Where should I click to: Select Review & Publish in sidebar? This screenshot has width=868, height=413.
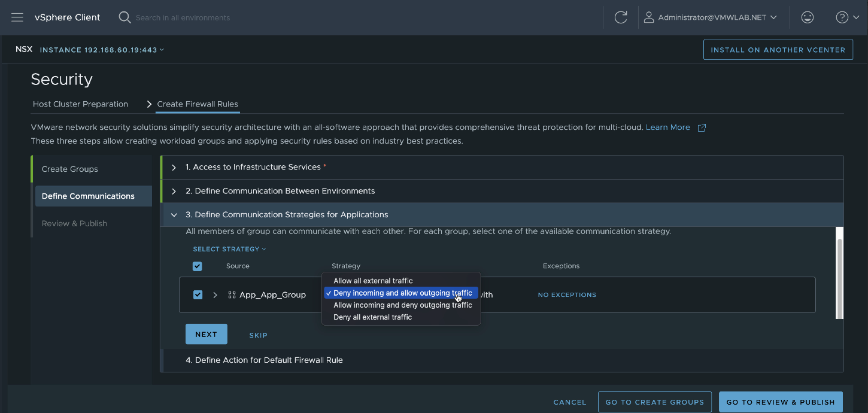pyautogui.click(x=74, y=223)
